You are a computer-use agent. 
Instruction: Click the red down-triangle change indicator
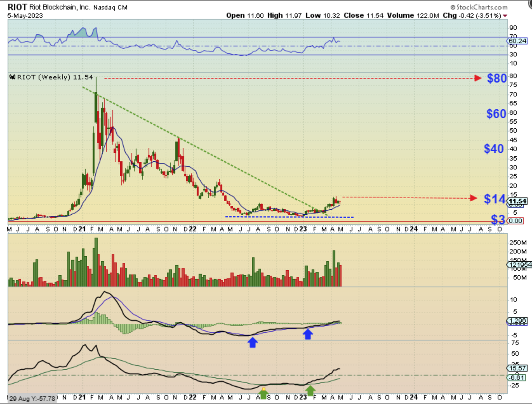(505, 16)
